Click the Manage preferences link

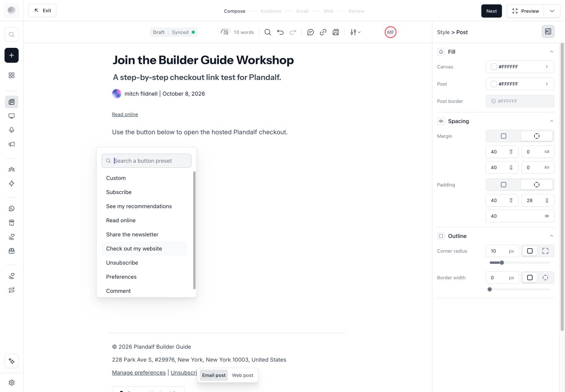pos(139,372)
